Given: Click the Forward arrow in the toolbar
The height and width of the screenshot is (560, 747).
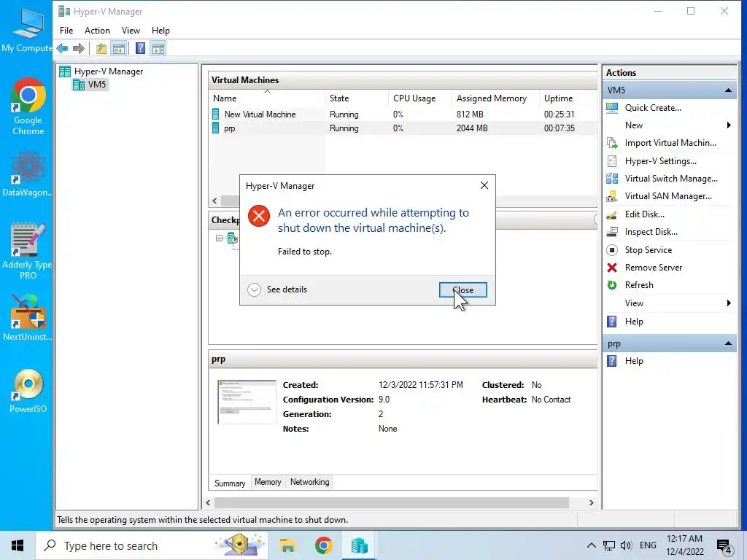Looking at the screenshot, I should point(79,48).
